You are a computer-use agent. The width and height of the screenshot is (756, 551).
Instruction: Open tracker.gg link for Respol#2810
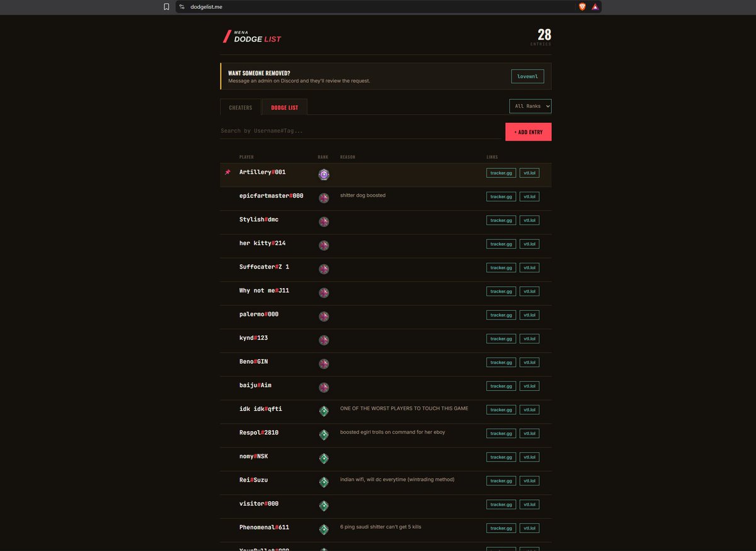tap(501, 433)
